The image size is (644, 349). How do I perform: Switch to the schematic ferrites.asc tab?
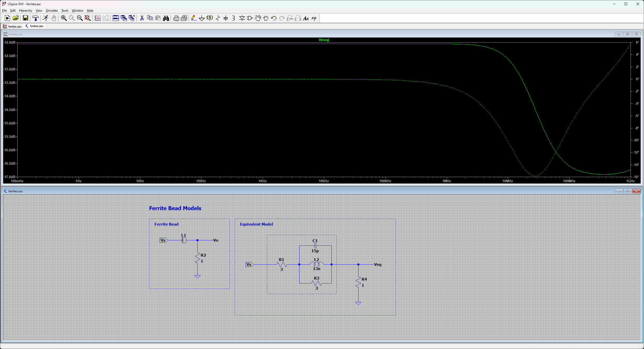(x=35, y=26)
